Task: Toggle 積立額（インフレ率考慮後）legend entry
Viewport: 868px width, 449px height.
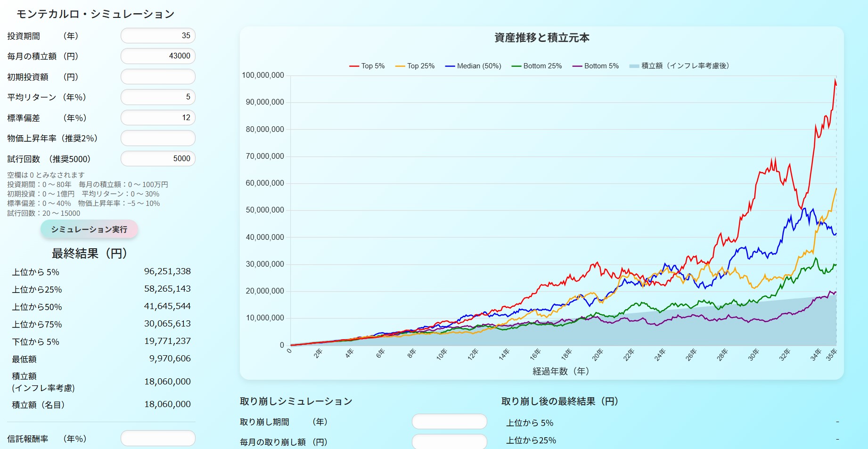Action: [x=679, y=66]
